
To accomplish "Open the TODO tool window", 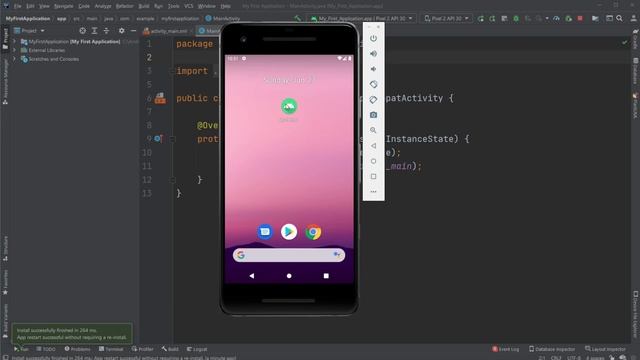I will [x=46, y=349].
